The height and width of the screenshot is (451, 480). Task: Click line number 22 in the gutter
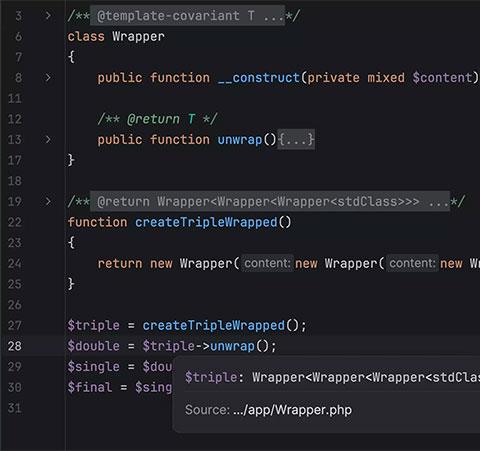click(x=15, y=222)
